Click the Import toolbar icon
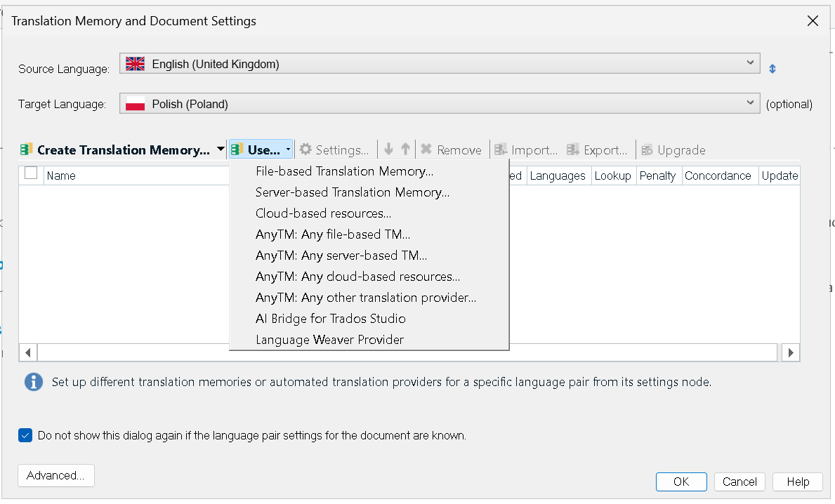Viewport: 835px width, 504px height. click(501, 150)
